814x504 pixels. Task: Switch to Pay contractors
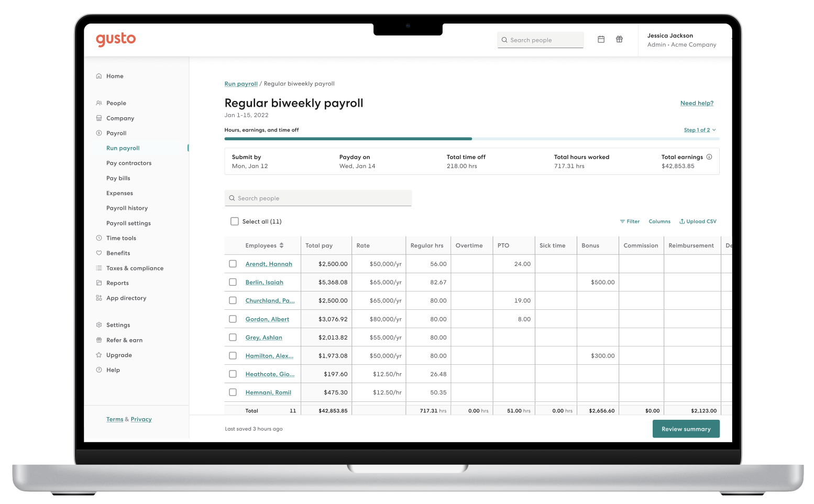129,163
